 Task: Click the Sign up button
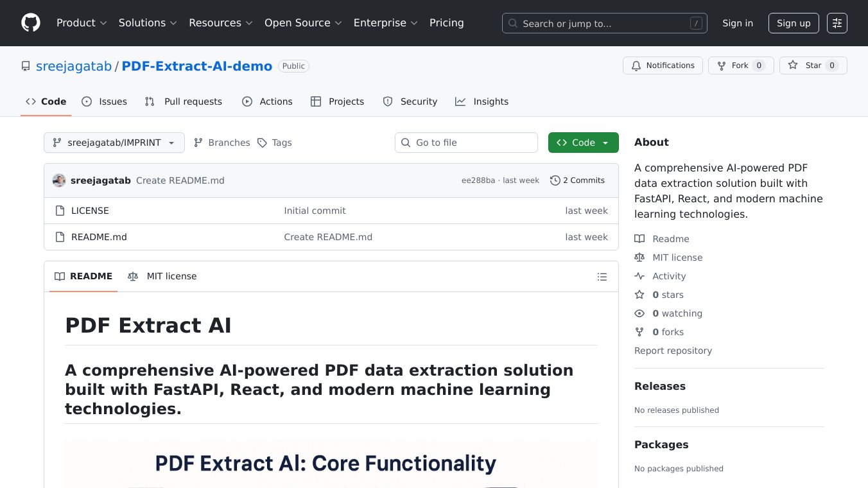(x=793, y=23)
